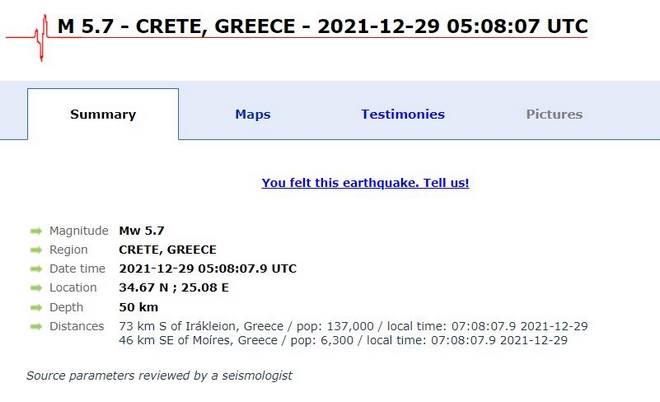Click the green arrow beside Magnitude
The width and height of the screenshot is (660, 402).
coord(37,231)
